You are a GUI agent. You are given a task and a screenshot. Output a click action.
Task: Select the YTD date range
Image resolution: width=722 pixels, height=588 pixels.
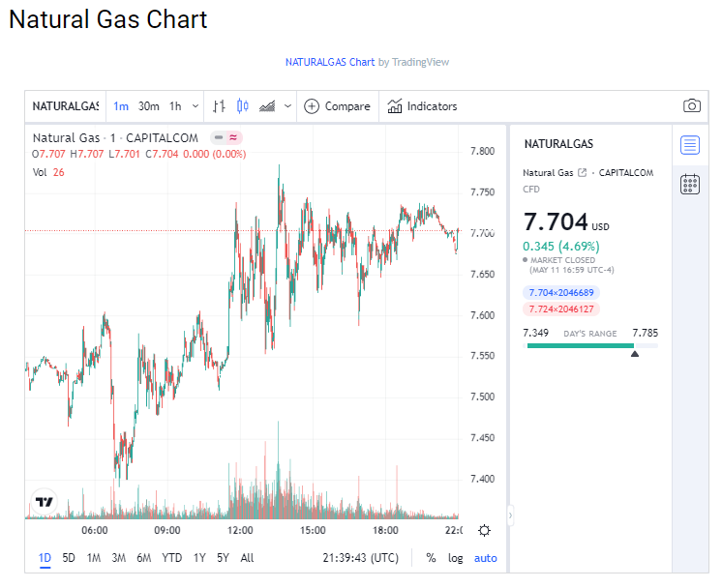click(x=171, y=558)
